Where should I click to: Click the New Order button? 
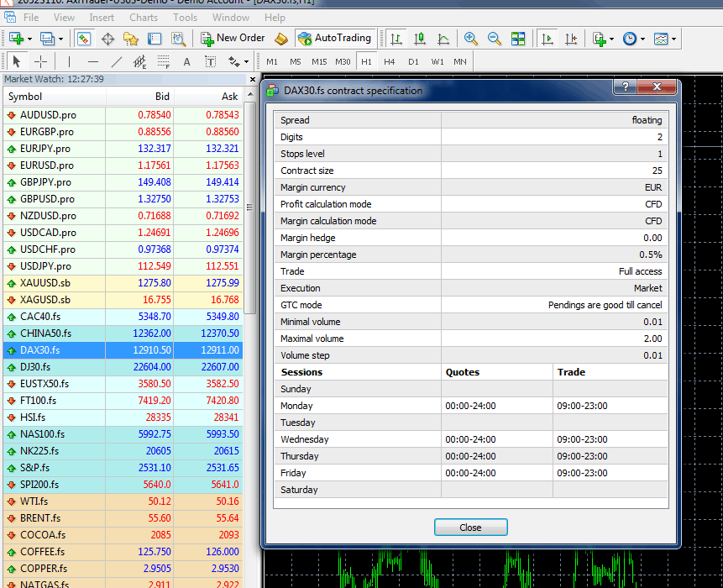233,39
